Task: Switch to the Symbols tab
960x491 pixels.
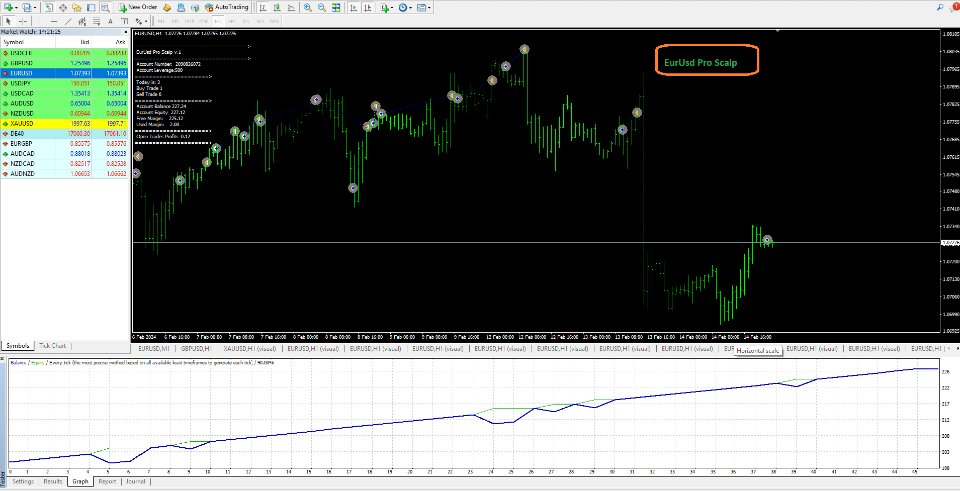Action: tap(17, 346)
